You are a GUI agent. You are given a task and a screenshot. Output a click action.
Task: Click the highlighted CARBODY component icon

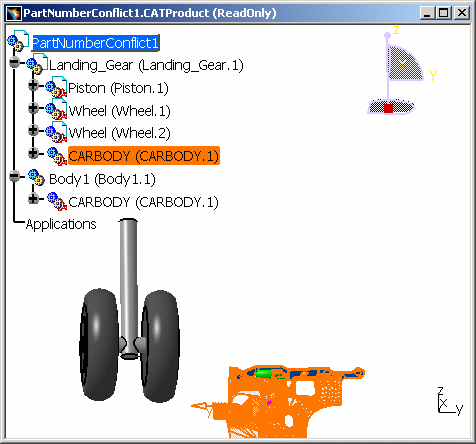click(57, 156)
